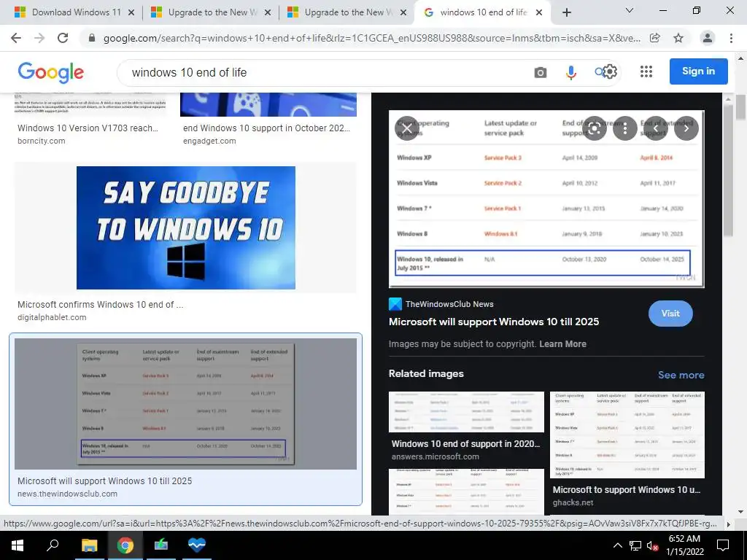747x560 pixels.
Task: Click the muted volume tray icon
Action: tap(652, 545)
